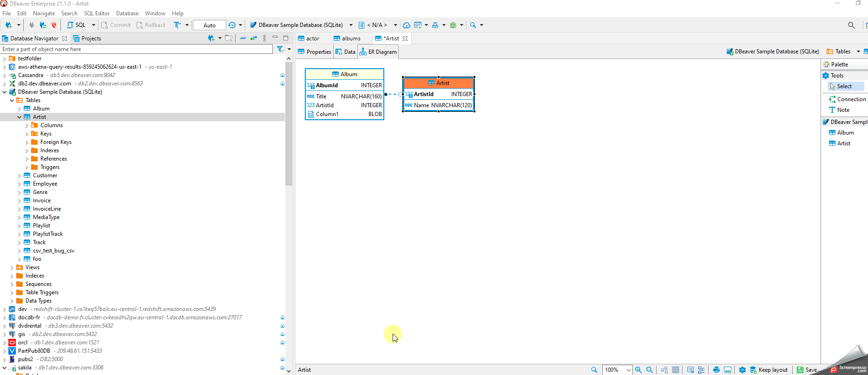This screenshot has width=868, height=375.
Task: Click the transaction log history icon
Action: [232, 25]
